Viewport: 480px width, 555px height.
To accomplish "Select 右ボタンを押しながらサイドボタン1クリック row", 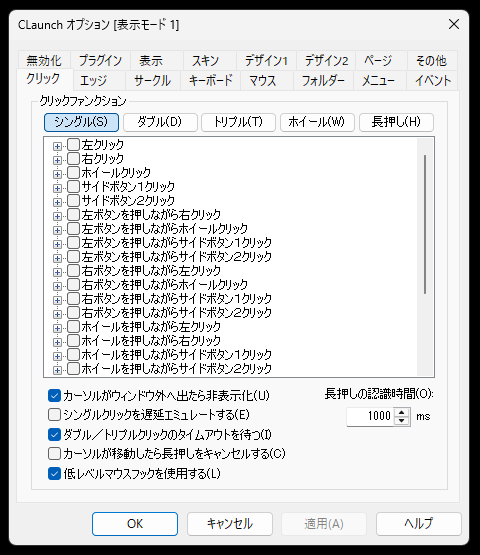I will coord(176,298).
